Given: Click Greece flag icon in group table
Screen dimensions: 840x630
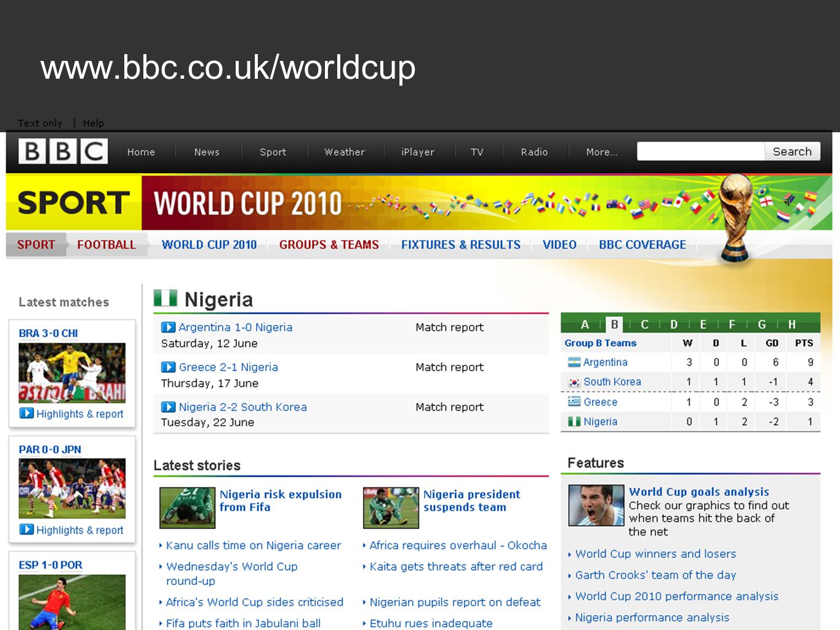Looking at the screenshot, I should tap(574, 402).
